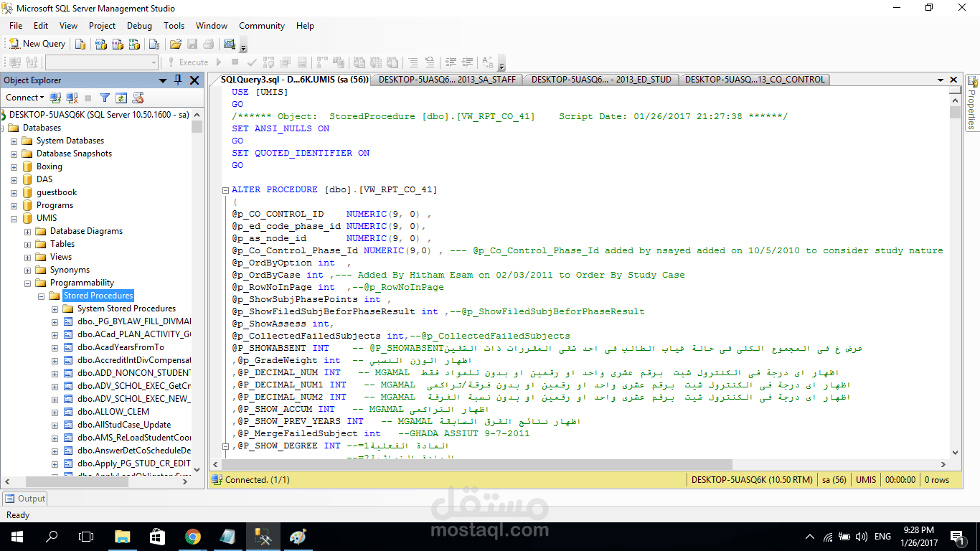Screen dimensions: 980x551
Task: Expand the Database Snapshots node
Action: pos(14,154)
